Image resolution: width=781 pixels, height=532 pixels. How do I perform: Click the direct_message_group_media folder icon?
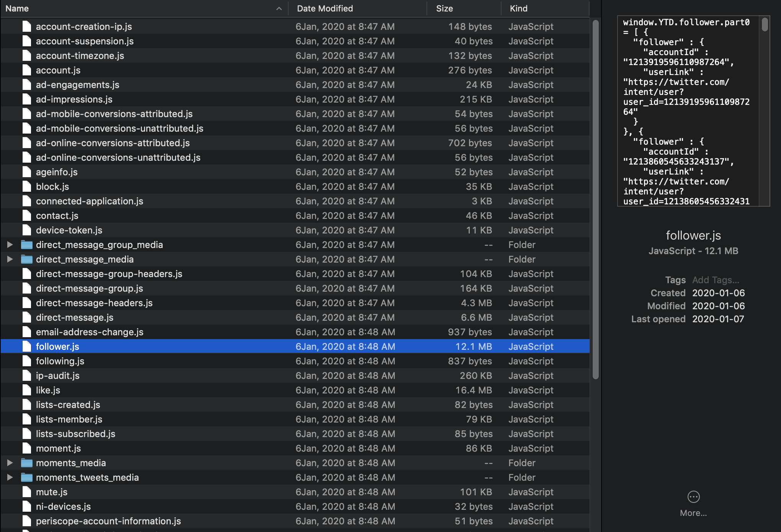pos(26,245)
